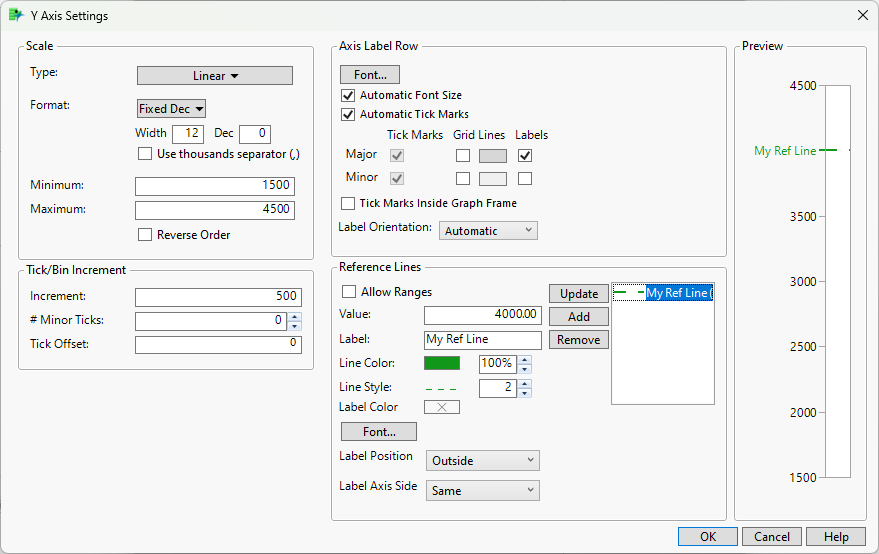This screenshot has height=554, width=879.
Task: Toggle Use thousands separator checkbox
Action: (146, 154)
